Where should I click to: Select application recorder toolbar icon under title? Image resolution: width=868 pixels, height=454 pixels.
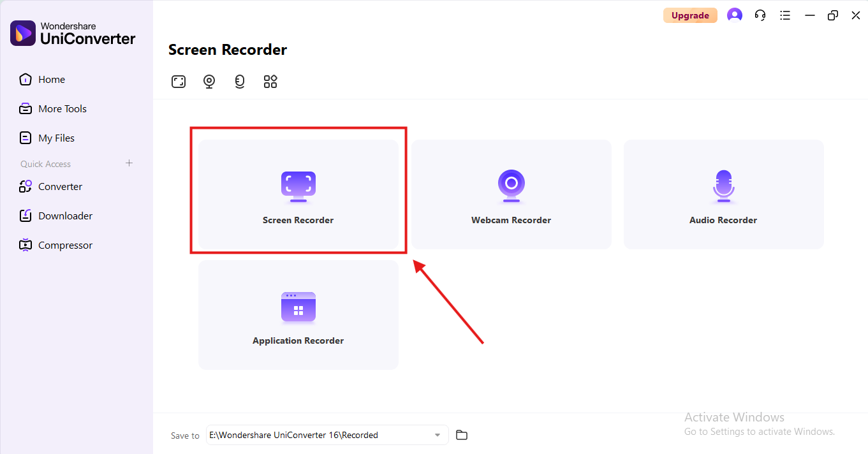(x=270, y=82)
